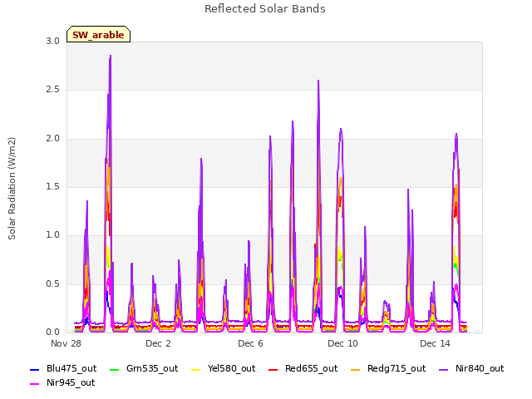Click the Yel580_out yellow legend swatch
532x399 pixels.
[x=196, y=369]
